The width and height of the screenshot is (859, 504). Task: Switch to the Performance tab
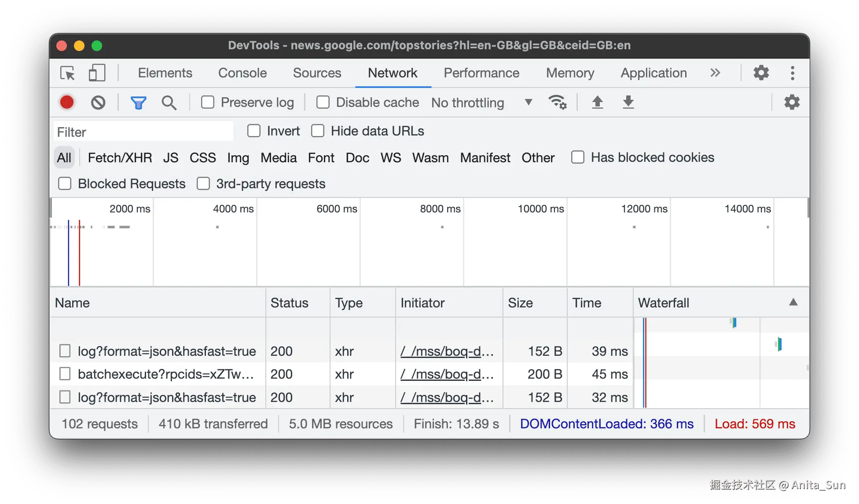tap(481, 73)
